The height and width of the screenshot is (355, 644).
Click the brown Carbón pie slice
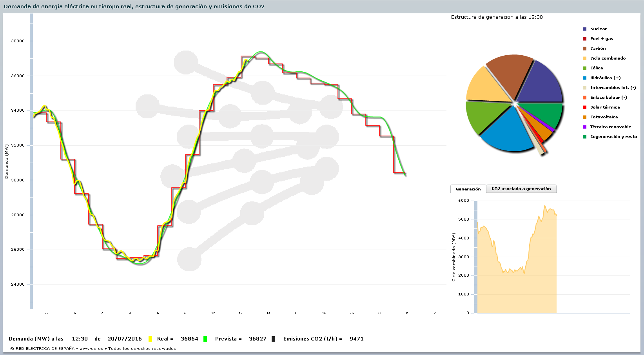pyautogui.click(x=510, y=74)
